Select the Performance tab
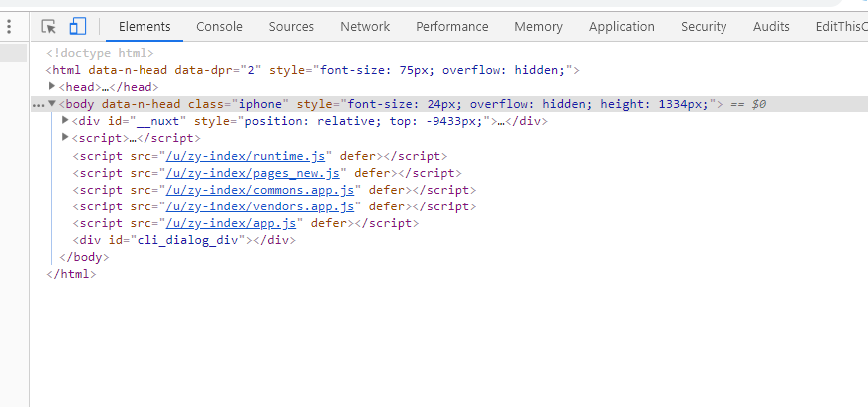 (x=452, y=27)
